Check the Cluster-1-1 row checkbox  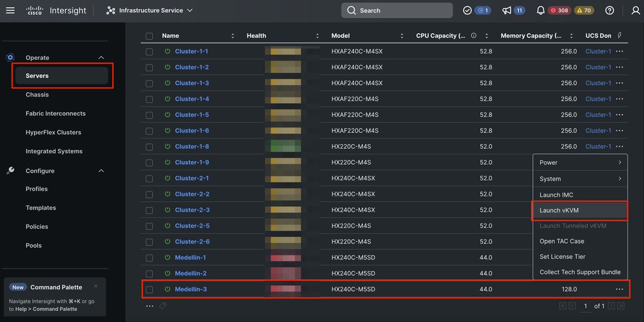(149, 52)
